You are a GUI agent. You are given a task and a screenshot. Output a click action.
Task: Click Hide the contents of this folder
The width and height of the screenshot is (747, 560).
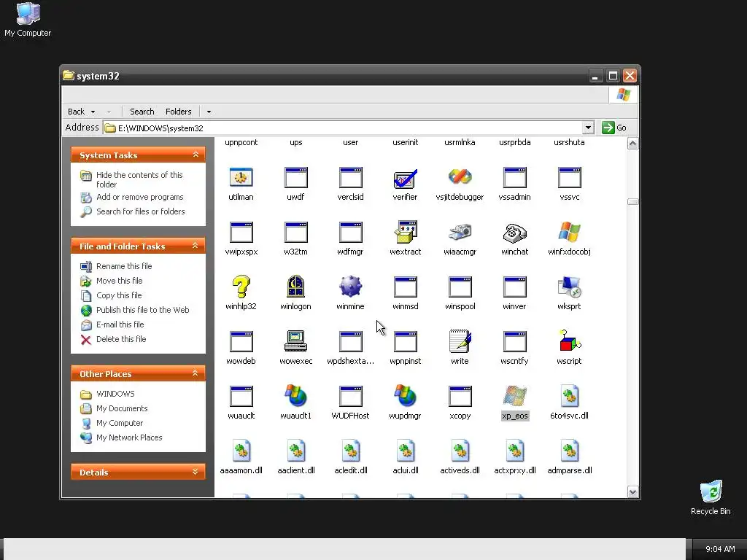tap(139, 179)
